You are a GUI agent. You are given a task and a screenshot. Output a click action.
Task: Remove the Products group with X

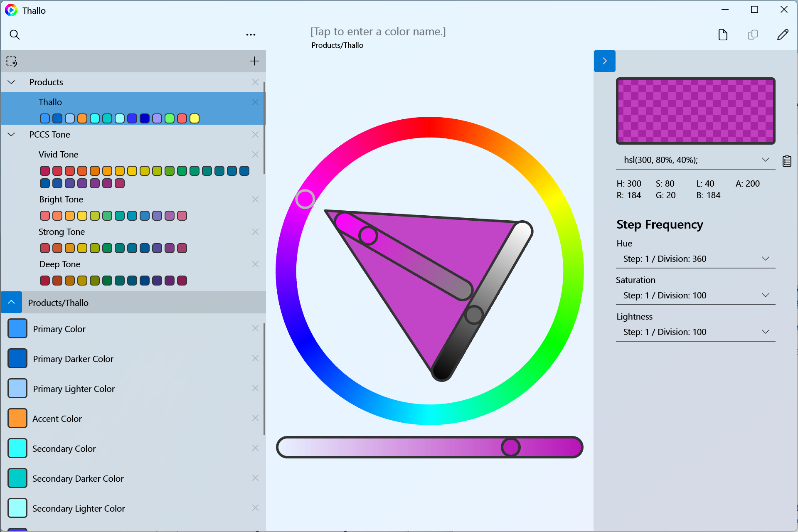pyautogui.click(x=255, y=82)
